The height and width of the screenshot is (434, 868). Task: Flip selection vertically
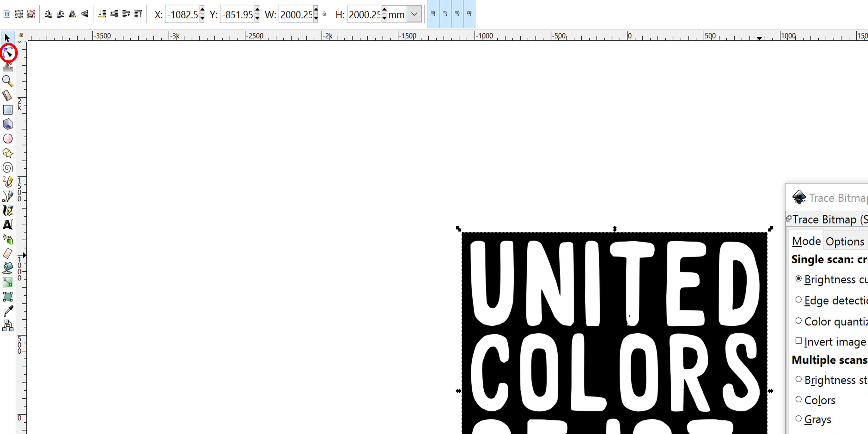coord(84,14)
